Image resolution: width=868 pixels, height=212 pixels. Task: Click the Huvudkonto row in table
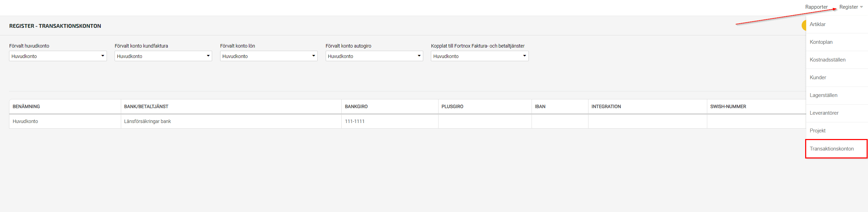click(x=408, y=121)
